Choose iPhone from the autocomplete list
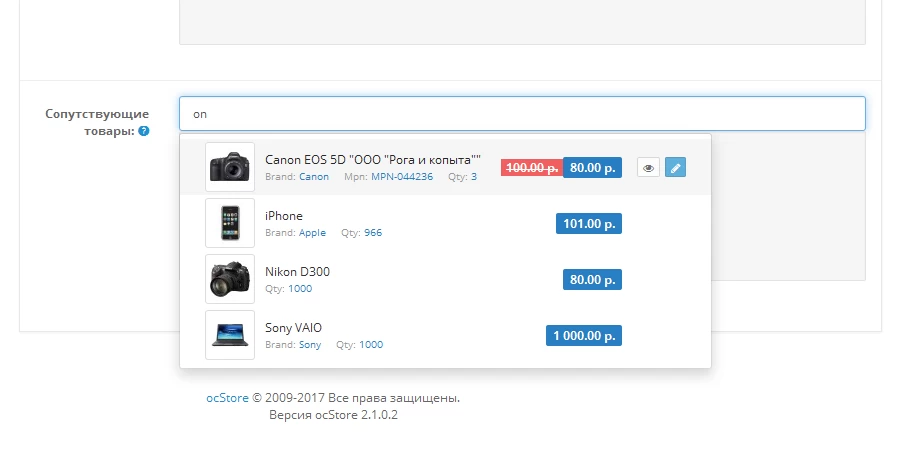Image resolution: width=900 pixels, height=469 pixels. click(284, 216)
